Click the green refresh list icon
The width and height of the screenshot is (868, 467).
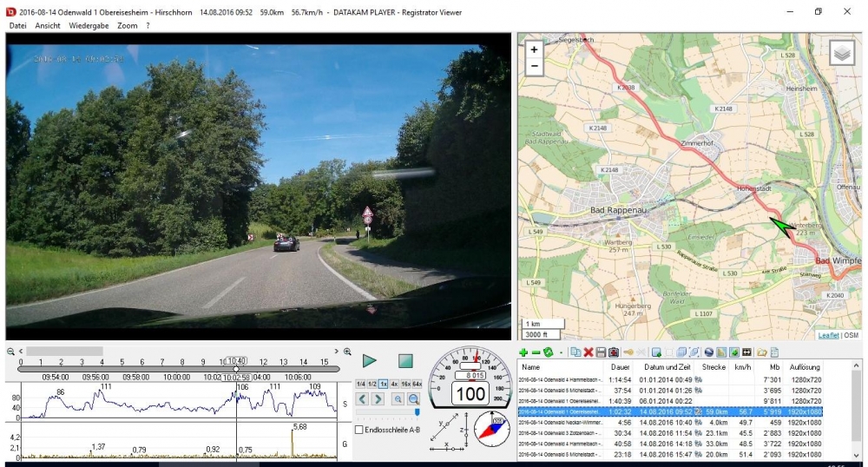pos(548,352)
